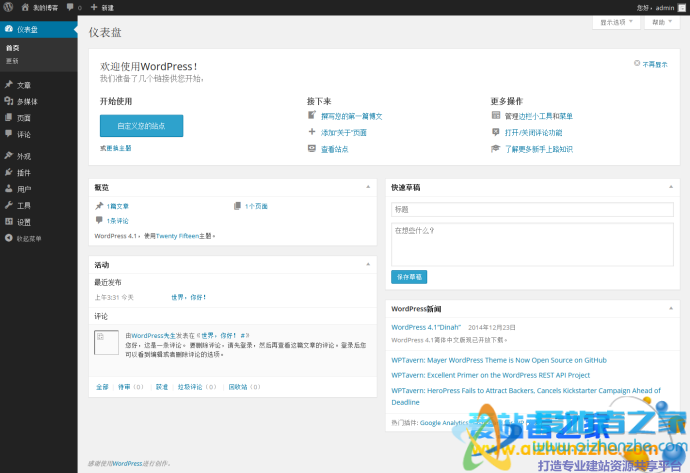Screen dimensions: 690x473
Task: Collapse the WordPress新闻 panel with its arrow
Action: click(x=671, y=308)
